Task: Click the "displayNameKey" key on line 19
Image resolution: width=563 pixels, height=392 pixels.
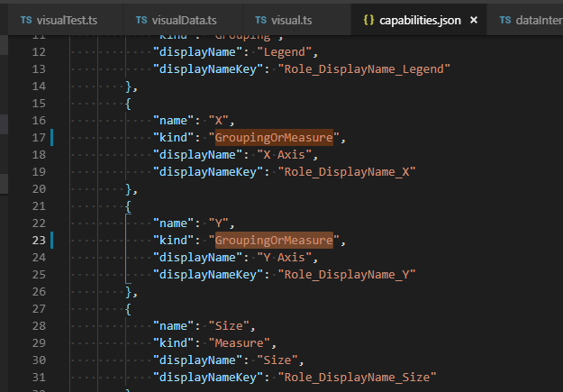Action: coord(208,172)
